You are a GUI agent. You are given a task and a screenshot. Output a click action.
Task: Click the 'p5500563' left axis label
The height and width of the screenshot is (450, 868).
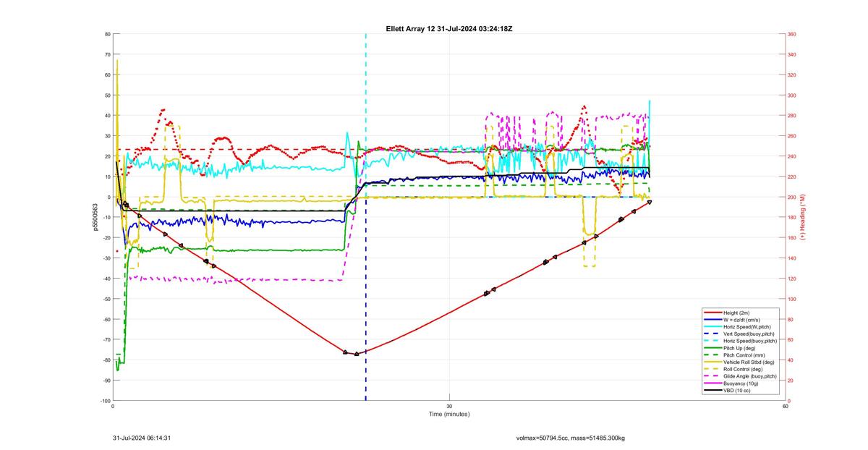click(x=95, y=217)
